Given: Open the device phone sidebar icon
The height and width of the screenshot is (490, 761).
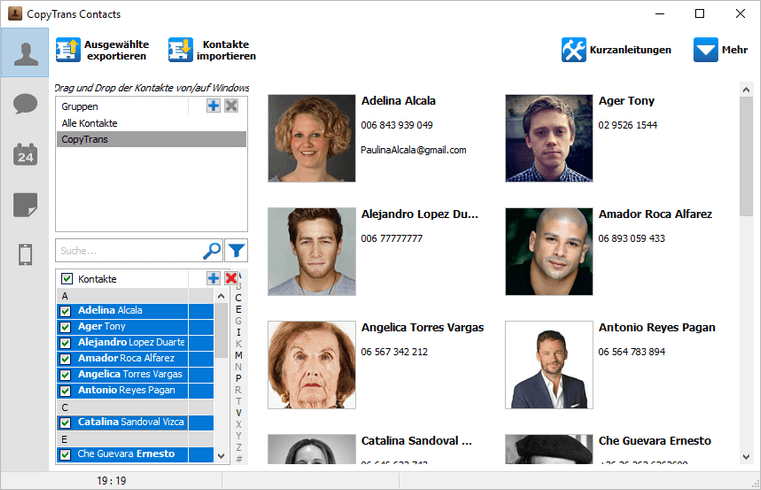Looking at the screenshot, I should click(x=25, y=254).
